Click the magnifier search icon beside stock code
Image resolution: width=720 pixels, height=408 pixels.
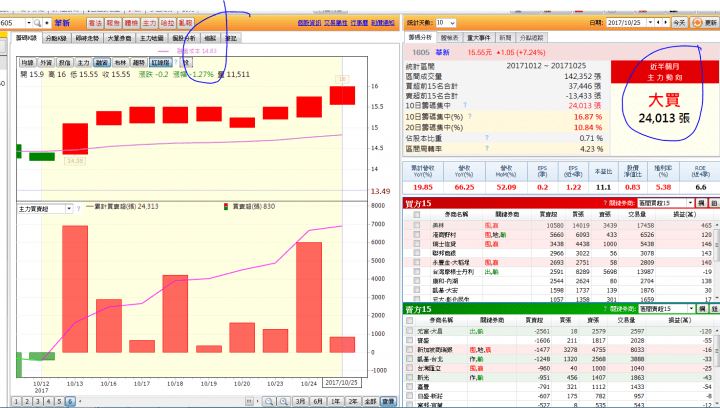point(37,23)
